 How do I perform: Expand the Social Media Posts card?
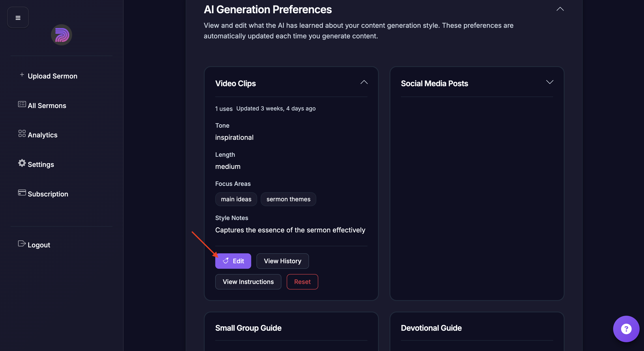[x=550, y=82]
